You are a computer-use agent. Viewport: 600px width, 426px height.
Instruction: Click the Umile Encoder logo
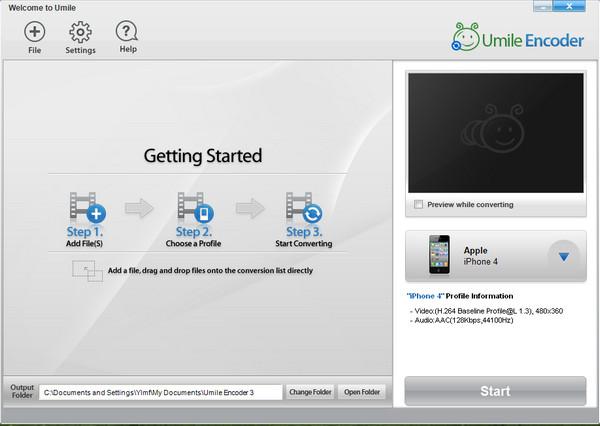[x=517, y=38]
